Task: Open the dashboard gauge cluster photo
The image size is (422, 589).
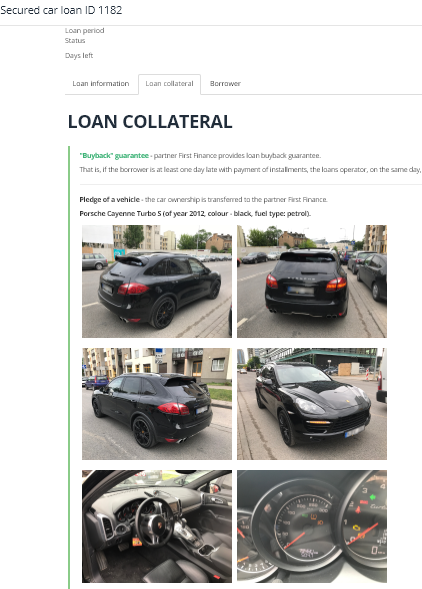Action: 312,526
